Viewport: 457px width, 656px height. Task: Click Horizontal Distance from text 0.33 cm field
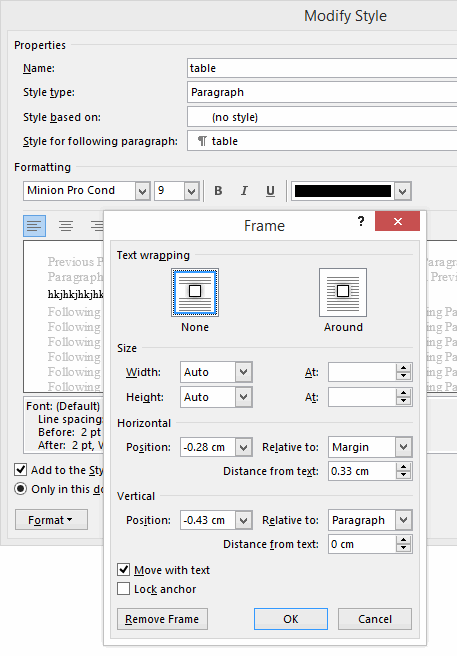[x=362, y=471]
